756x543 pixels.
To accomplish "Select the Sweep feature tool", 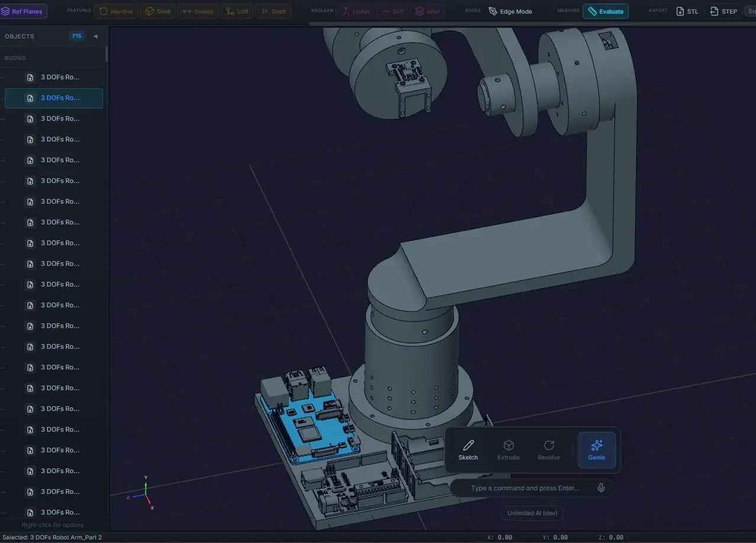I will click(198, 11).
